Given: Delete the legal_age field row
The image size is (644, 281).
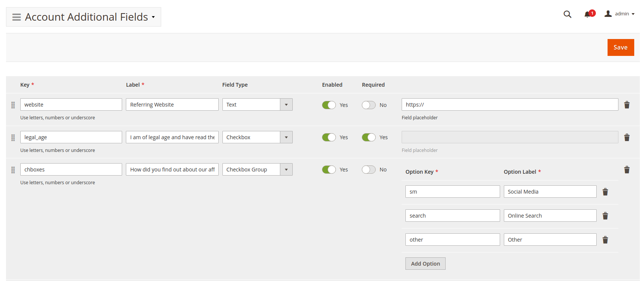Looking at the screenshot, I should [627, 137].
